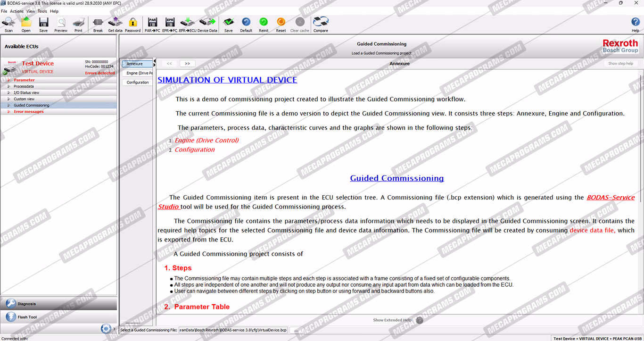Expand the Error messages tree node
Viewport: 644px width, 341px height.
tap(9, 112)
